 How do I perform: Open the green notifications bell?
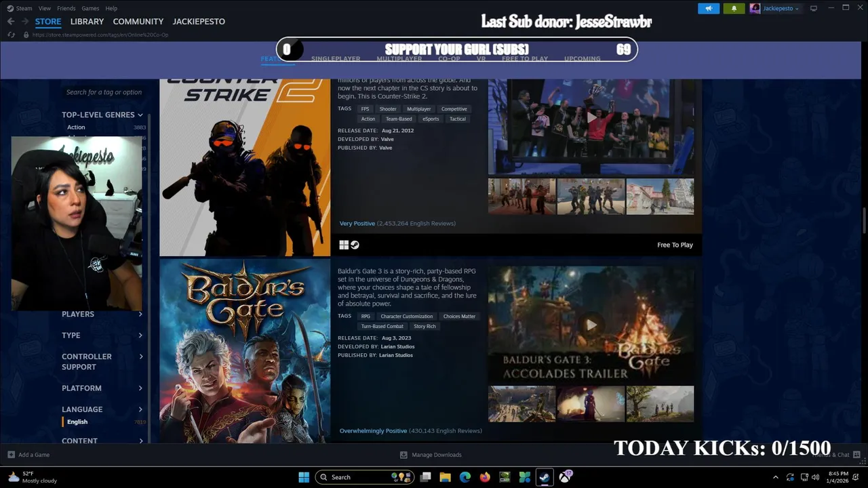click(734, 8)
